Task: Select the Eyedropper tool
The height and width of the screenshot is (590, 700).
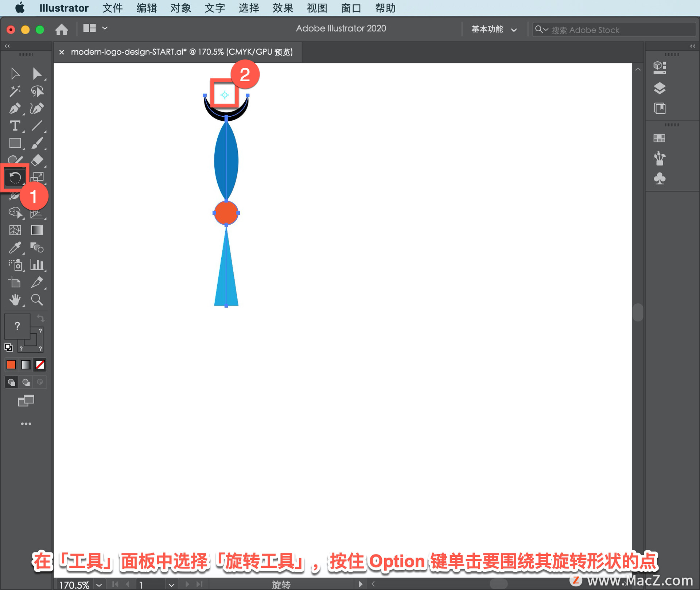Action: coord(15,248)
